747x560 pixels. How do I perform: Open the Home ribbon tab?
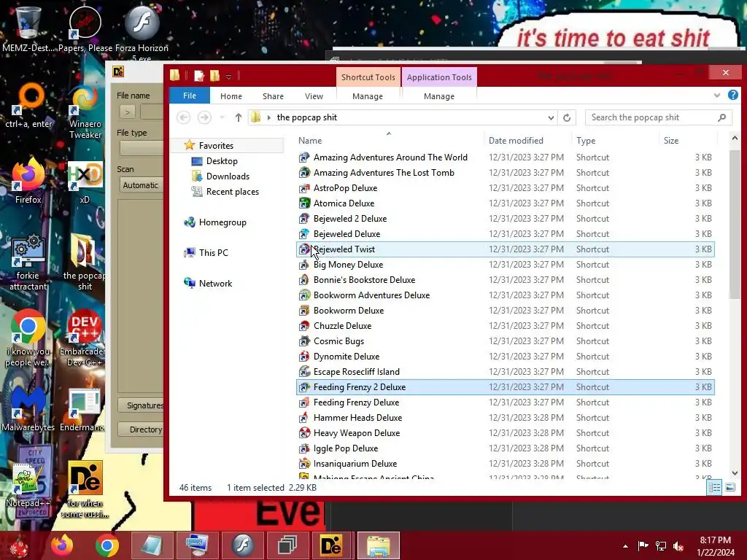click(231, 96)
